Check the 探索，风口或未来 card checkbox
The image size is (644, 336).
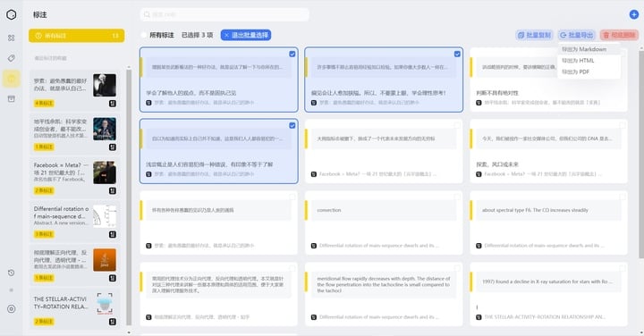623,125
